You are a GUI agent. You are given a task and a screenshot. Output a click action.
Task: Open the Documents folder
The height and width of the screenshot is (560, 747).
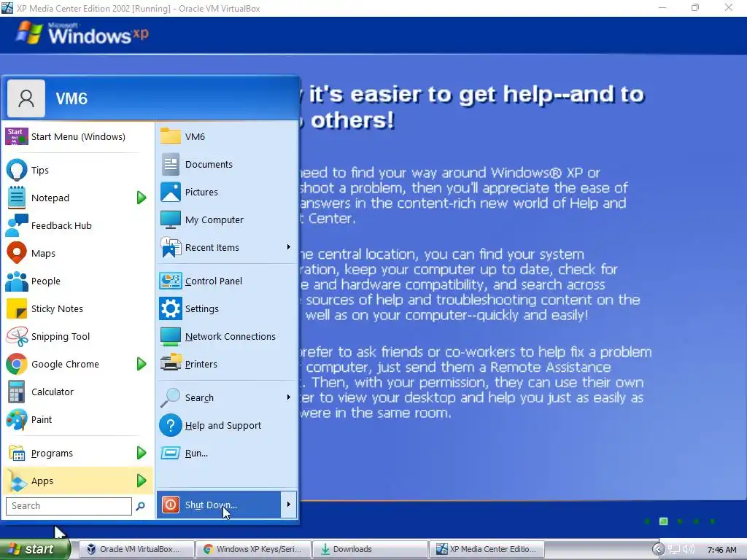(226, 164)
